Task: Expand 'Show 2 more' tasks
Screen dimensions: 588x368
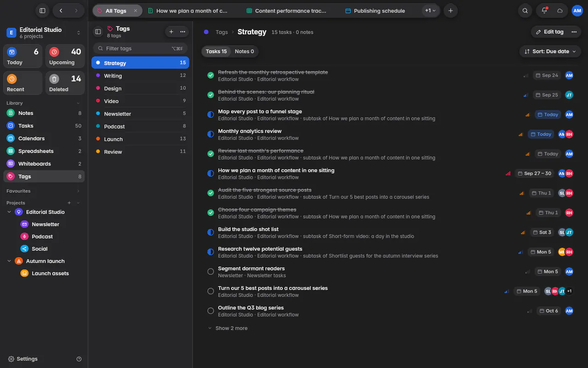Action: coord(228,328)
